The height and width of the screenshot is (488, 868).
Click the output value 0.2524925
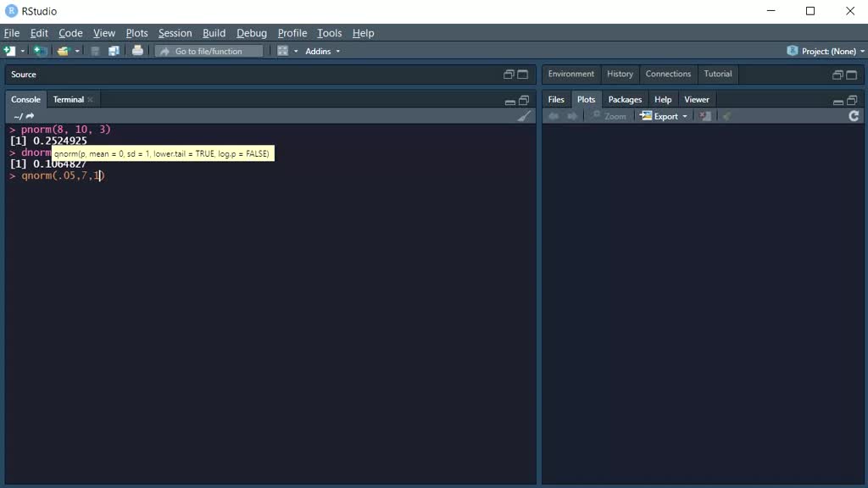tap(60, 141)
